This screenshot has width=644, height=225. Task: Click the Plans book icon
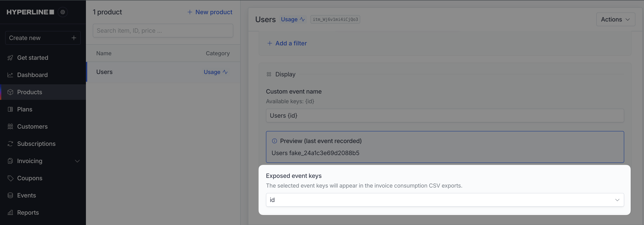point(10,109)
